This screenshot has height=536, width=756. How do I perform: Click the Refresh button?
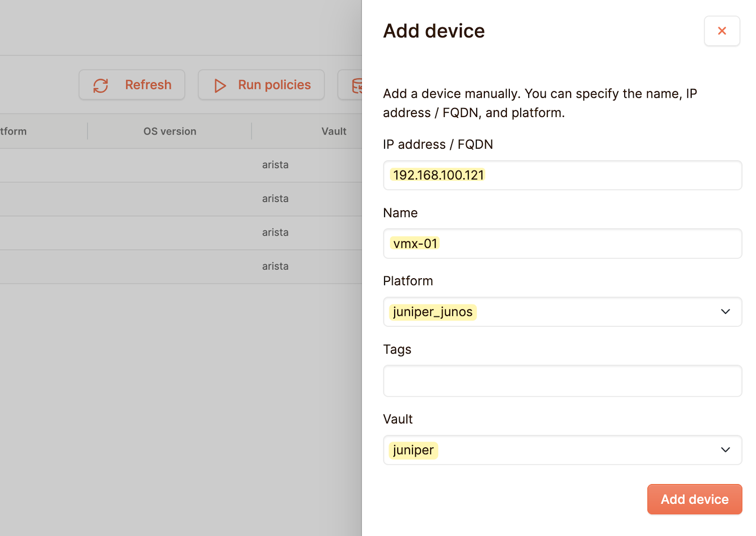[132, 85]
